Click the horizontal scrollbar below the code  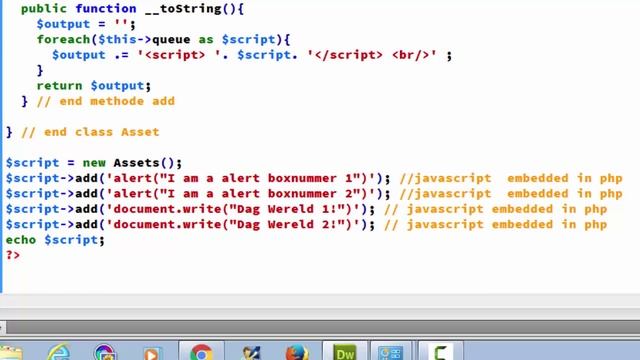click(x=322, y=328)
